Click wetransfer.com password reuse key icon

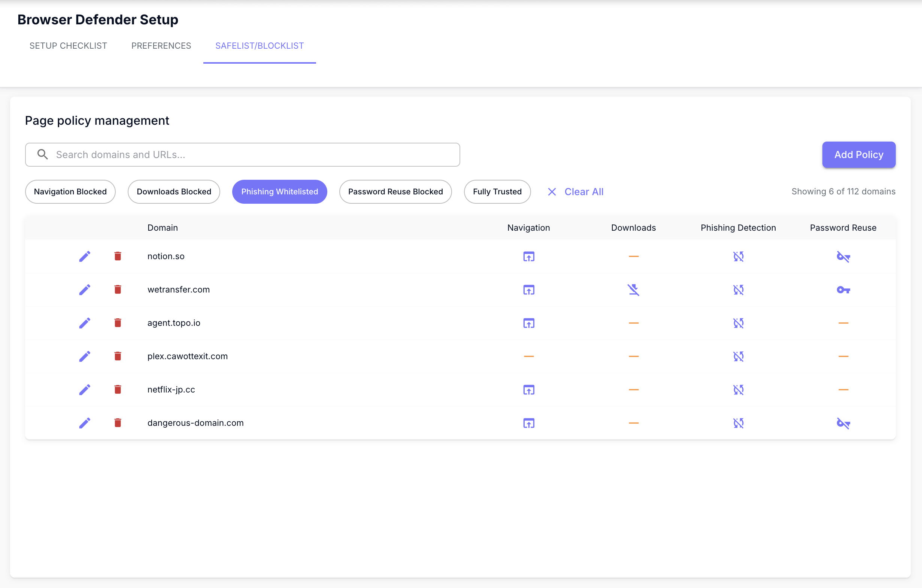tap(843, 290)
